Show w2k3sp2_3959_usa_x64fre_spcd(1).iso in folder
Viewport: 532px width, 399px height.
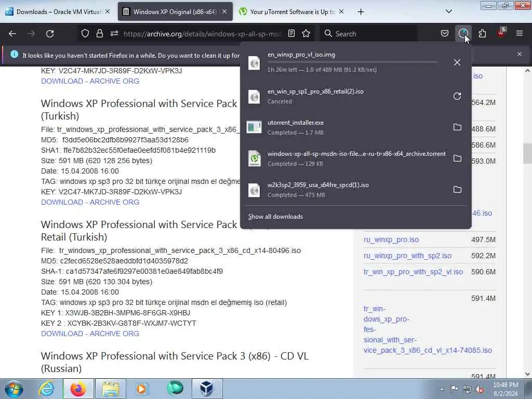457,190
